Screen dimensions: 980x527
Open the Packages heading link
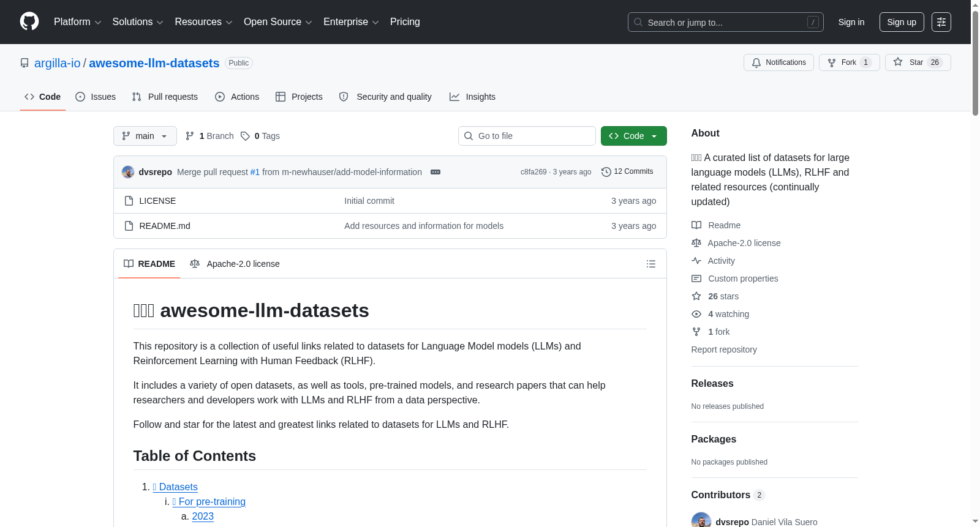click(x=714, y=439)
